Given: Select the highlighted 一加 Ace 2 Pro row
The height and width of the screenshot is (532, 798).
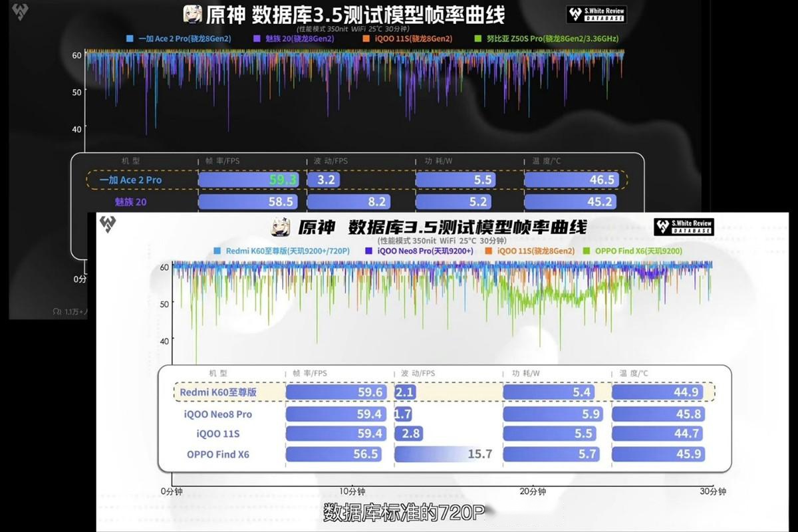Looking at the screenshot, I should 356,180.
